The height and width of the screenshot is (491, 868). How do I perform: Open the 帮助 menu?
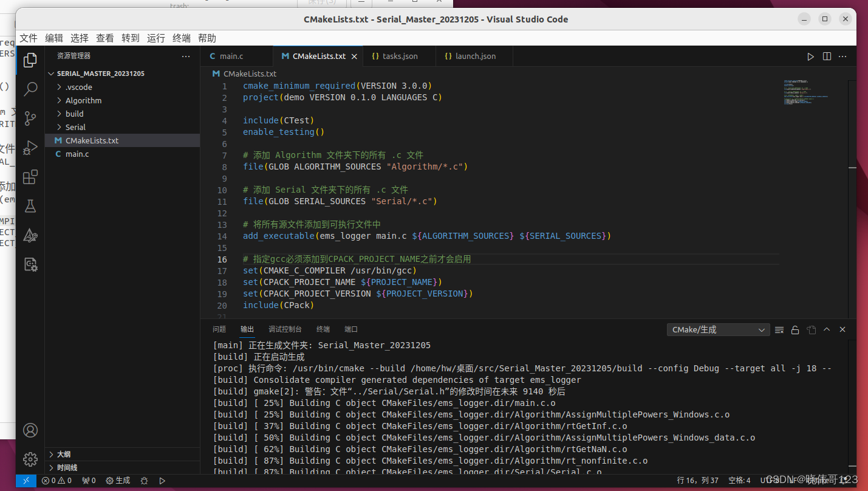point(207,38)
